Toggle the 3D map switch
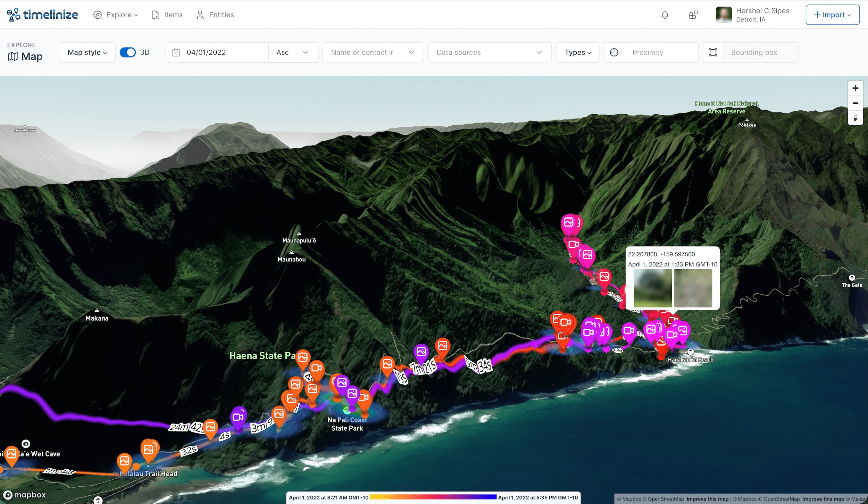The image size is (868, 504). (128, 52)
